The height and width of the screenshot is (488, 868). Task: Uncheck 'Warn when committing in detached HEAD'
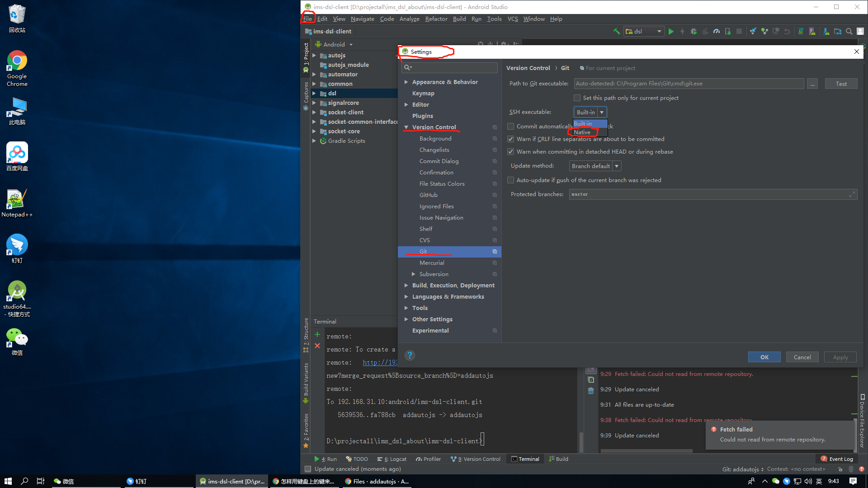510,152
